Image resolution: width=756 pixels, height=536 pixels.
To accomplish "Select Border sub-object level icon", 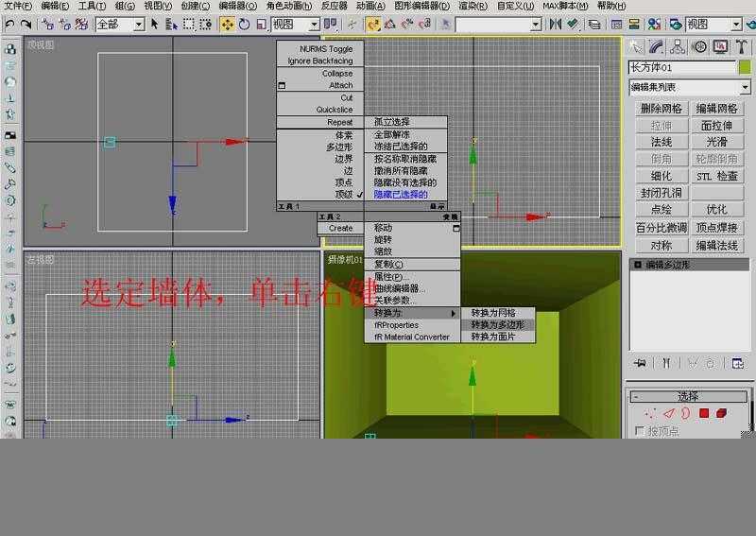I will coord(686,413).
